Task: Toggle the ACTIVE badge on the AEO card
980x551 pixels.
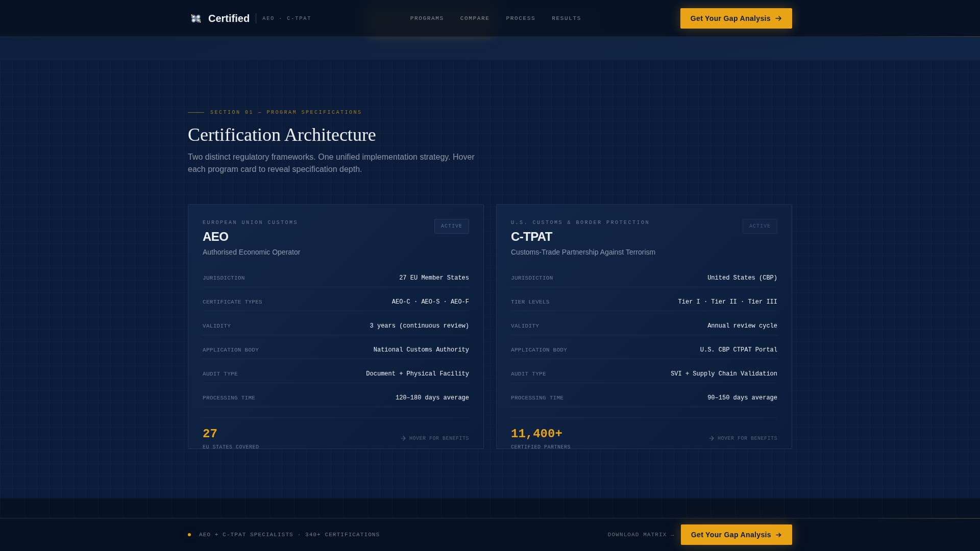Action: click(451, 226)
